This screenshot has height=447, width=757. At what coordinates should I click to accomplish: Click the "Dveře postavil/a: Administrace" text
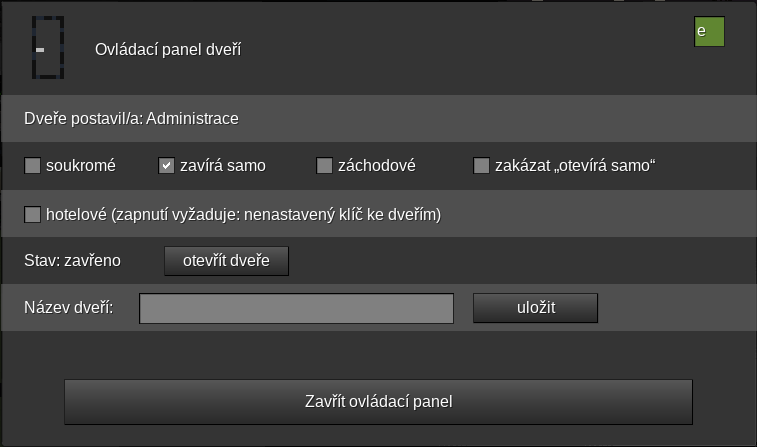click(x=131, y=119)
